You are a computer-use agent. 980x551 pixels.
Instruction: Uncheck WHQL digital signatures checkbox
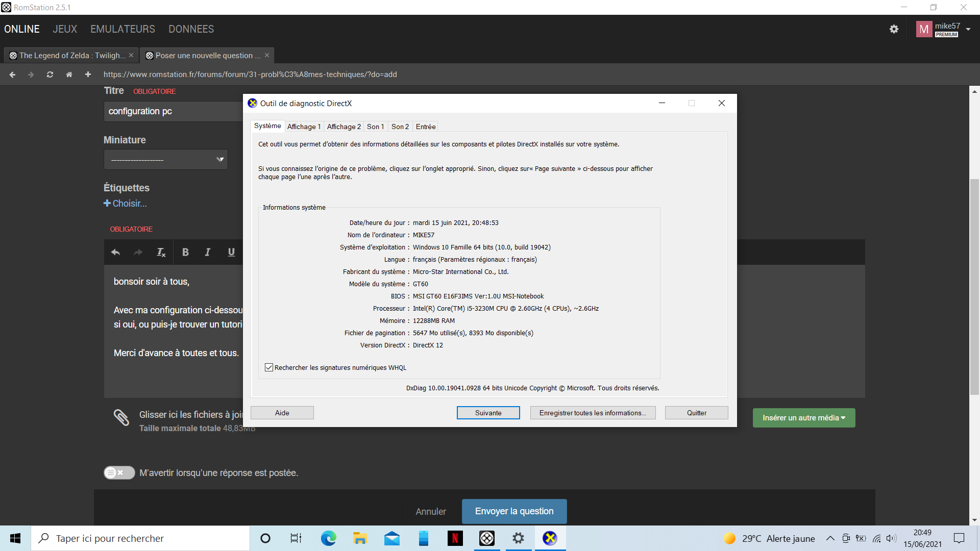click(x=269, y=367)
